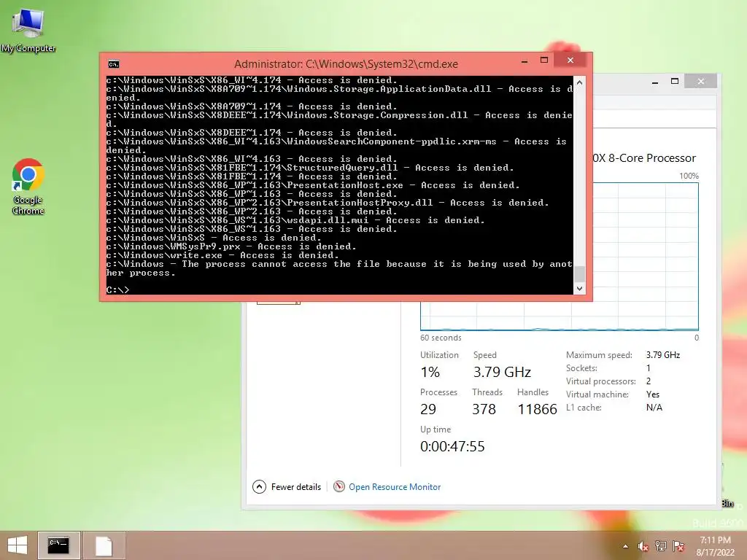Screen dimensions: 747x560
Task: Select the 1% utilization value
Action: pos(430,372)
